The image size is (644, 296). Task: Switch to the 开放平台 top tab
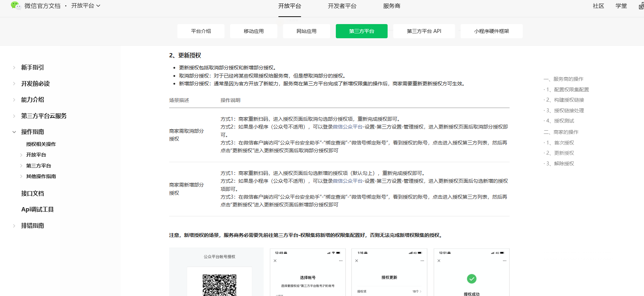coord(289,6)
